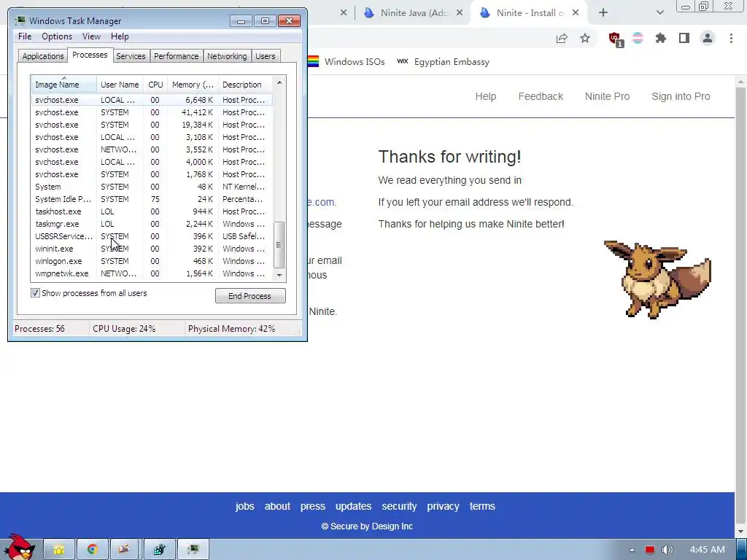Click the Chrome share page icon

(562, 39)
